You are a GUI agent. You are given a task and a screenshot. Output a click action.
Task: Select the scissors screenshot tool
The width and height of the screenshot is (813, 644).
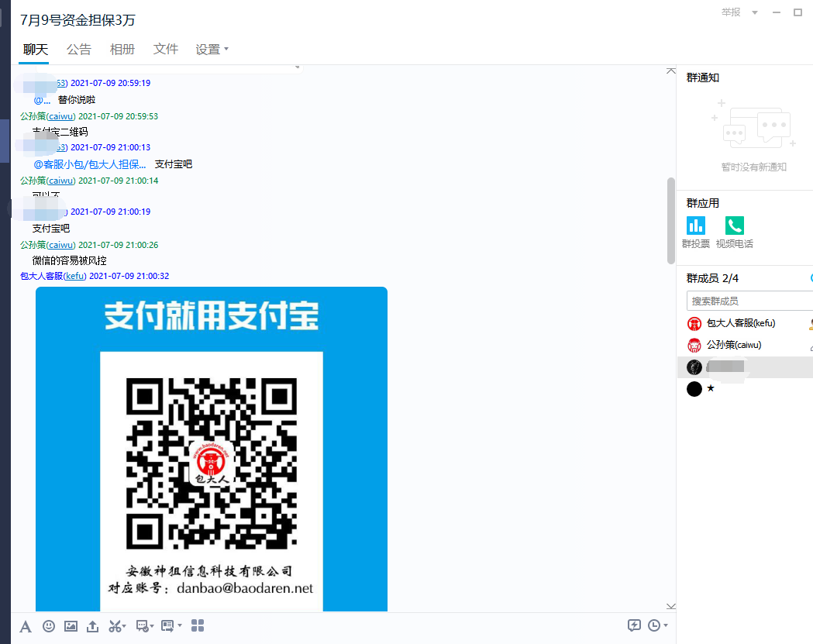[x=115, y=626]
